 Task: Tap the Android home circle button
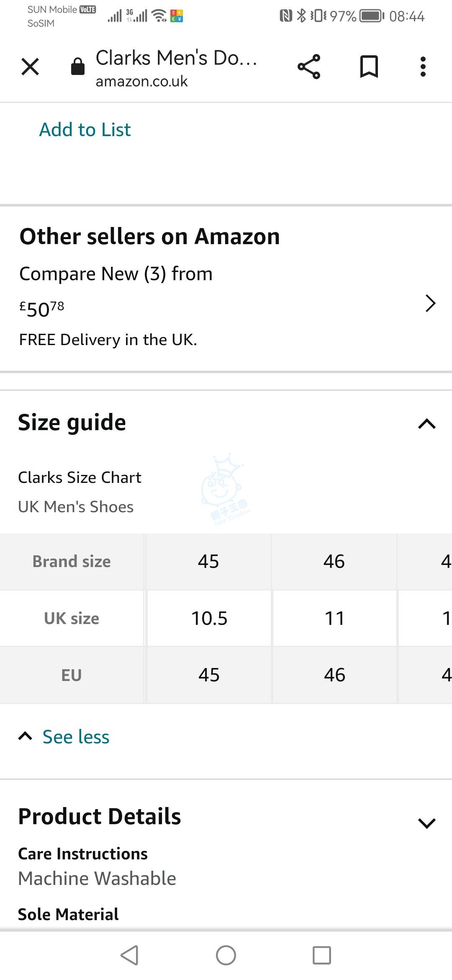tap(226, 955)
